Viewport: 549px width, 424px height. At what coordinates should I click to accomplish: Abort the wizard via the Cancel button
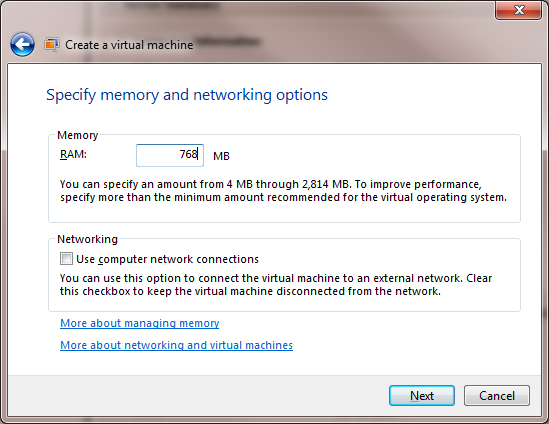click(x=497, y=396)
